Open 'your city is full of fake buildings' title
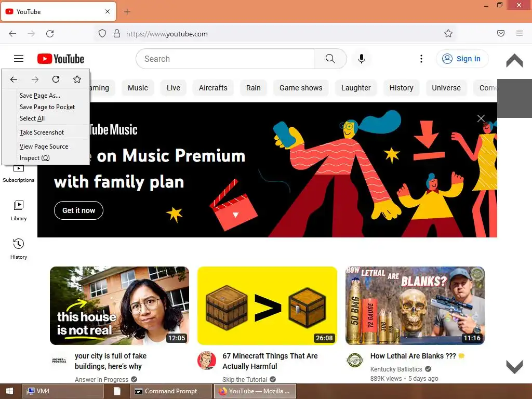Viewport: 532px width, 399px height. coord(111,361)
